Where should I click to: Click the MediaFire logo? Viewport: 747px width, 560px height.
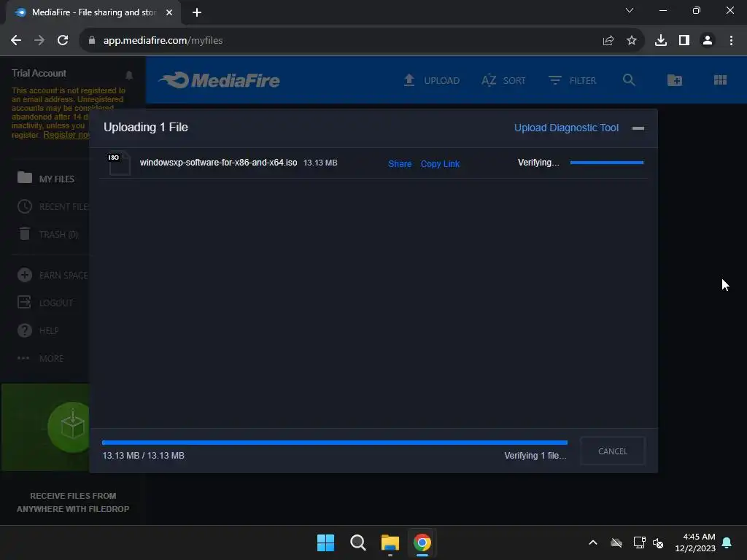click(219, 80)
